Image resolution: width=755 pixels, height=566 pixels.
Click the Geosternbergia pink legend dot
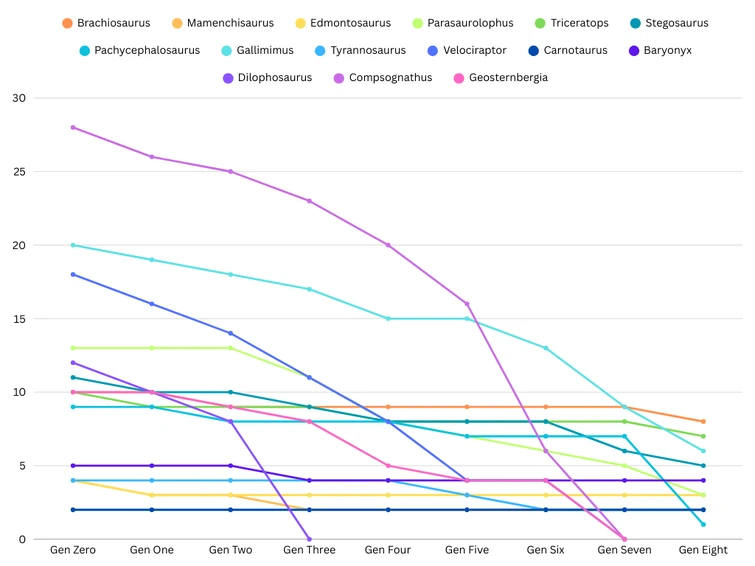click(x=458, y=77)
